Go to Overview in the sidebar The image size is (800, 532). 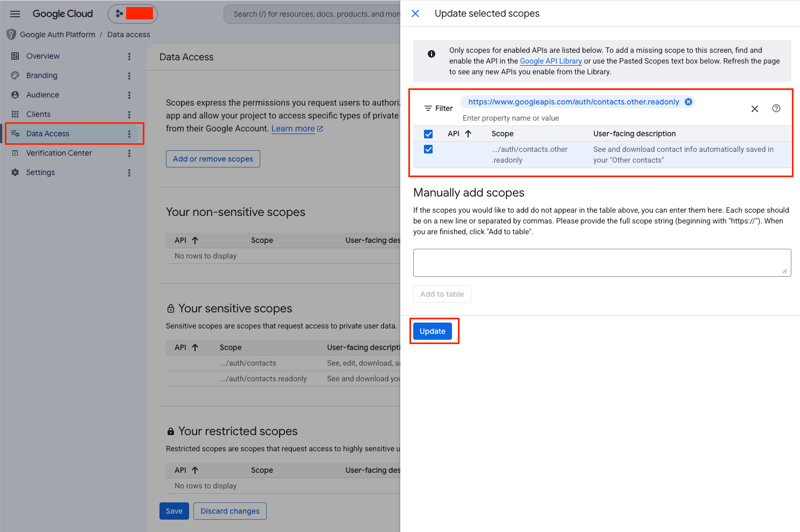[x=43, y=56]
